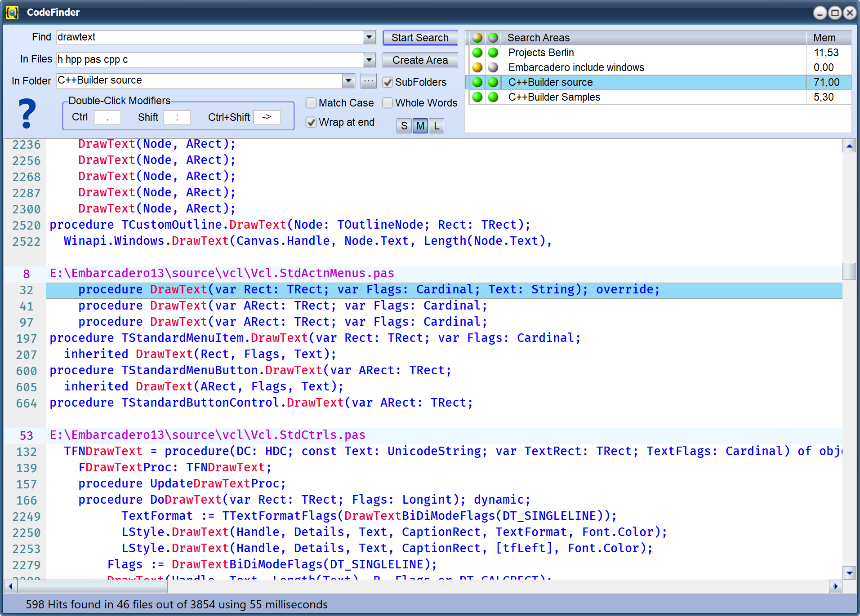The width and height of the screenshot is (860, 616).
Task: Click the vertical scrollbar down arrow
Action: pos(849,572)
